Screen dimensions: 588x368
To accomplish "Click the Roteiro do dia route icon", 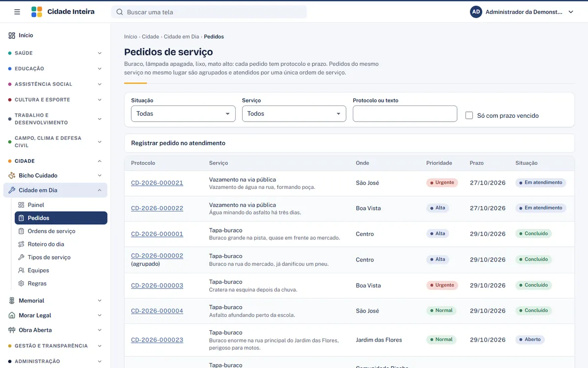I will click(x=21, y=244).
